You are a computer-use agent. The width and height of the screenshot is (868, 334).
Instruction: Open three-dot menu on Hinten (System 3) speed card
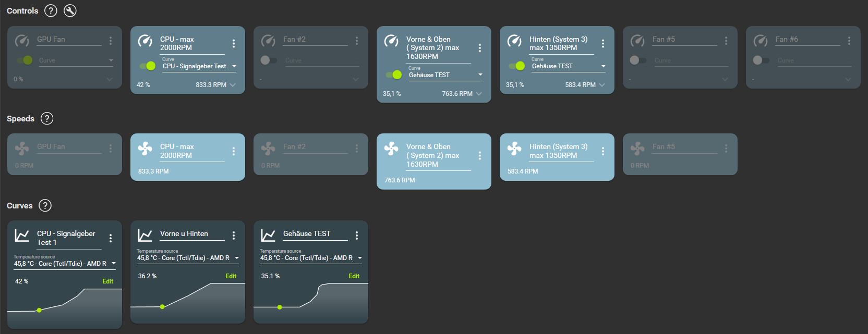[x=603, y=151]
